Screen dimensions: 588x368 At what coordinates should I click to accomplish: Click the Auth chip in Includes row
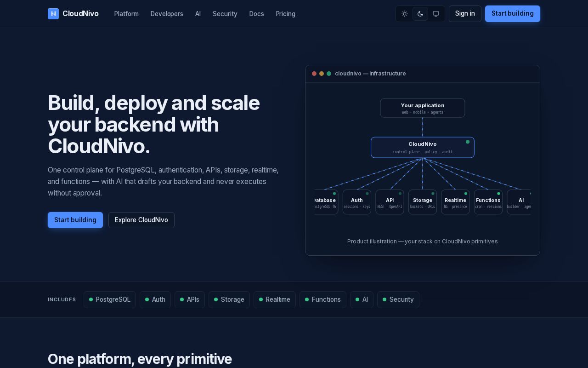(x=155, y=299)
